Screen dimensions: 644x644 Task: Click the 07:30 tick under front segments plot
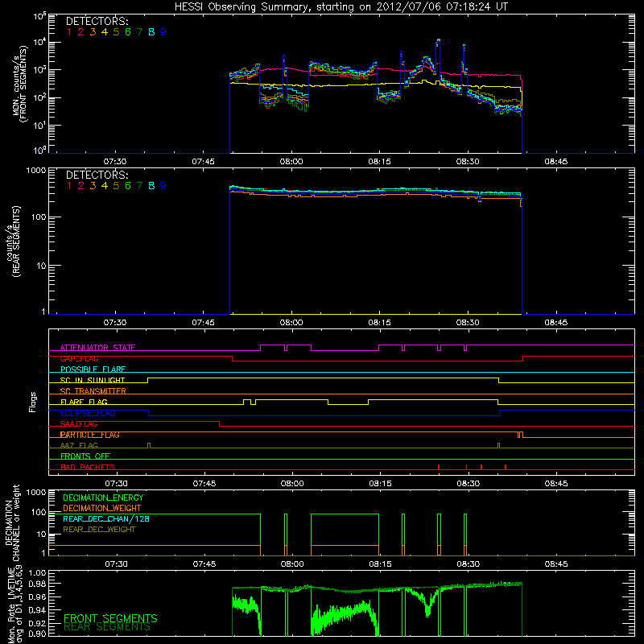click(115, 162)
